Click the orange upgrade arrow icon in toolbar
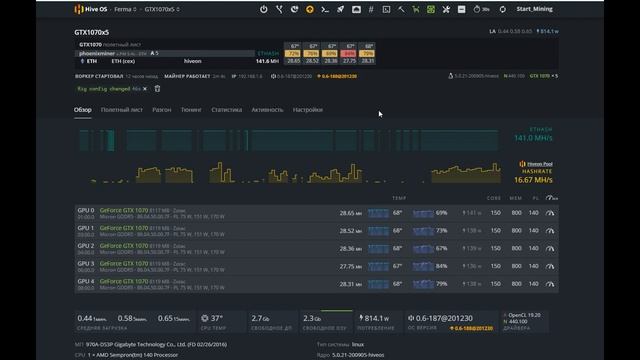The width and height of the screenshot is (640, 360). (310, 9)
